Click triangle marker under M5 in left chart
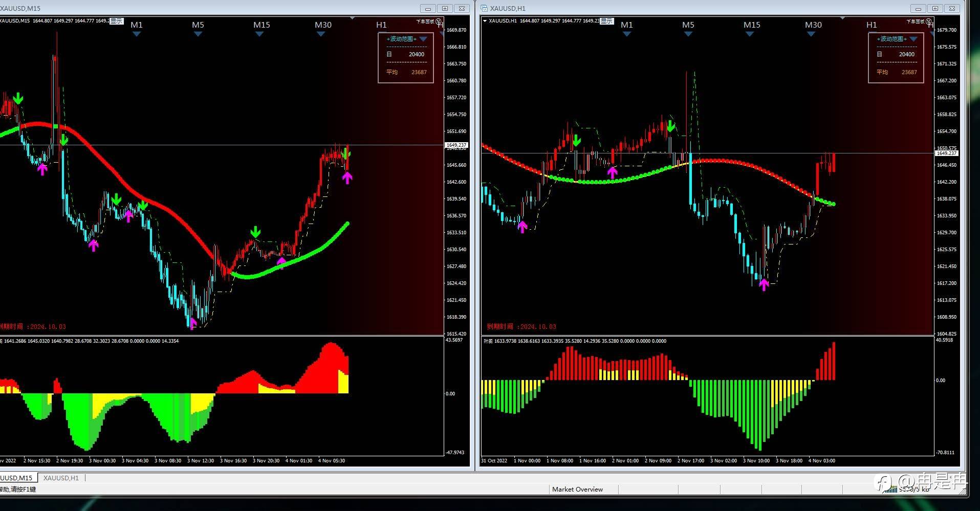The image size is (980, 511). (198, 34)
